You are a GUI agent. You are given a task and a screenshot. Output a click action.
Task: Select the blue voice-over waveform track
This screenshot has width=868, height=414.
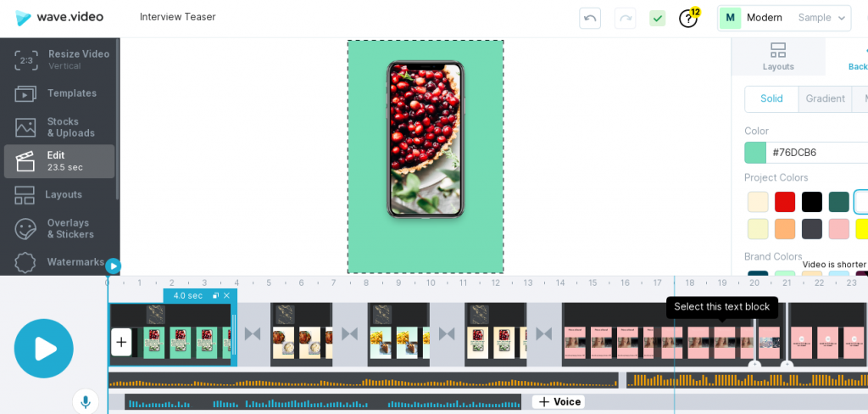coord(323,402)
